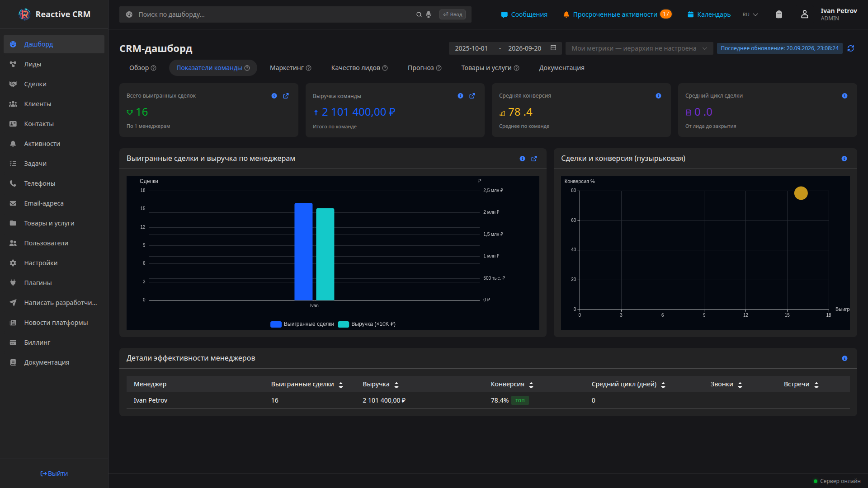Show info for team revenue card
Screen dimensions: 868x488
click(x=460, y=96)
